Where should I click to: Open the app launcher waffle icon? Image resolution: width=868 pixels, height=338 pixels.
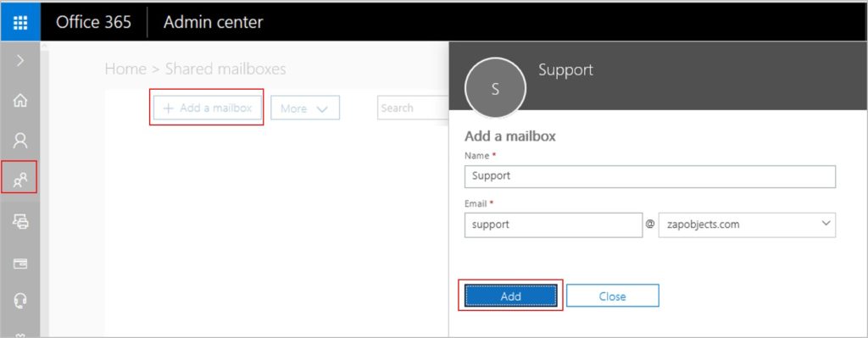(x=20, y=22)
